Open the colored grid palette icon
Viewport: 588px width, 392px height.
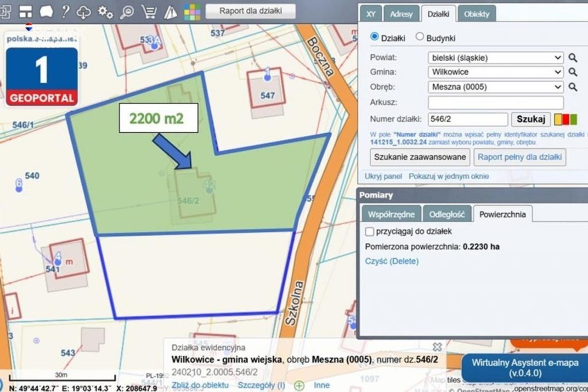tap(192, 12)
